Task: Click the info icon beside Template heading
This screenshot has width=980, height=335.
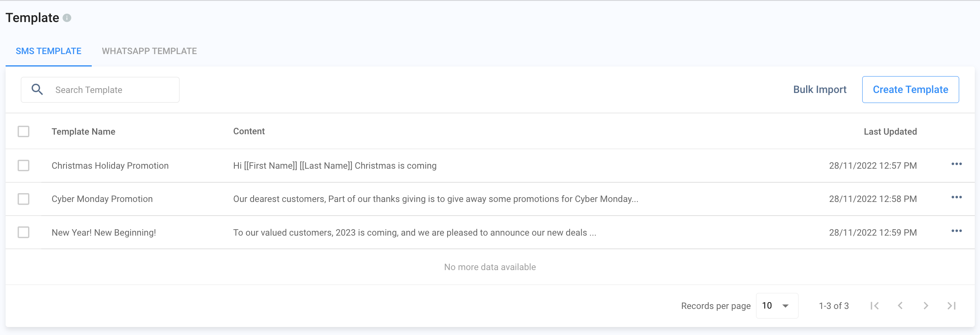Action: [67, 18]
